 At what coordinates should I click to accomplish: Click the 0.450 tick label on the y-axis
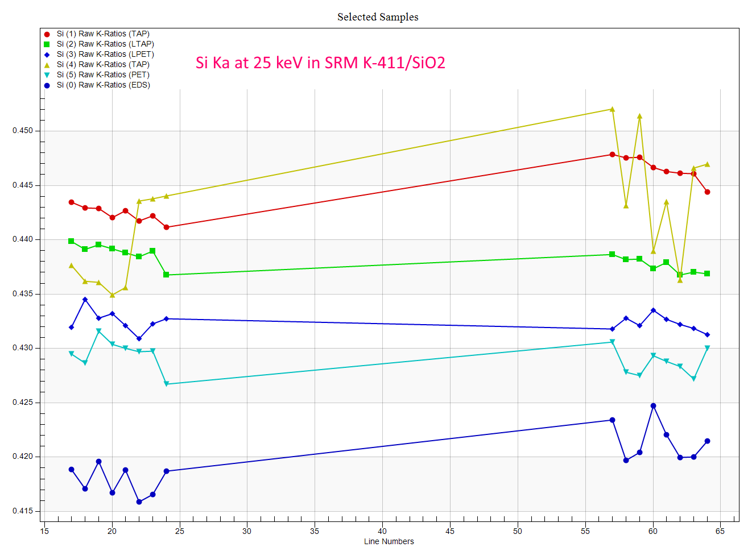tap(23, 131)
